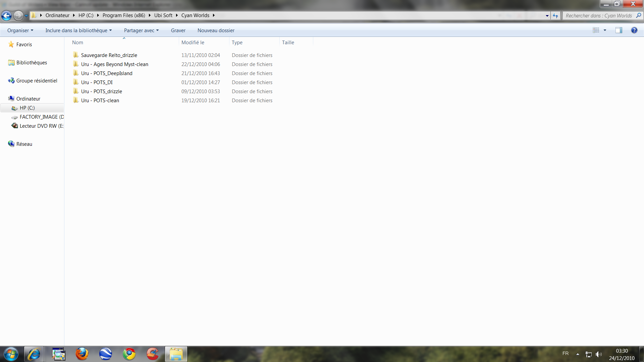
Task: Click address bar folder icon
Action: click(34, 15)
